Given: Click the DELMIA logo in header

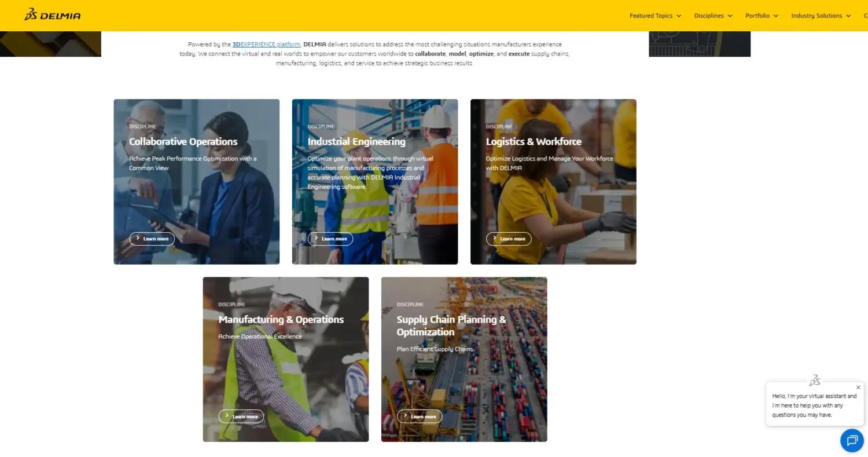Looking at the screenshot, I should click(x=53, y=15).
